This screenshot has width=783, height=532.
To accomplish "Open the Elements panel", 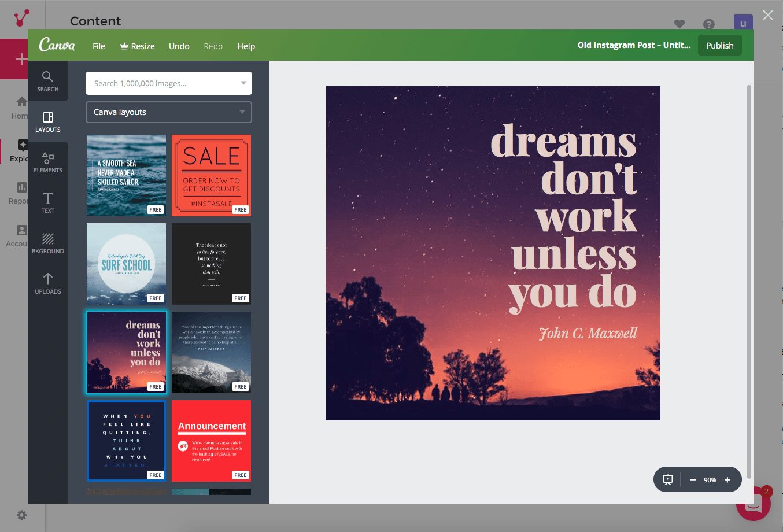I will pos(48,162).
